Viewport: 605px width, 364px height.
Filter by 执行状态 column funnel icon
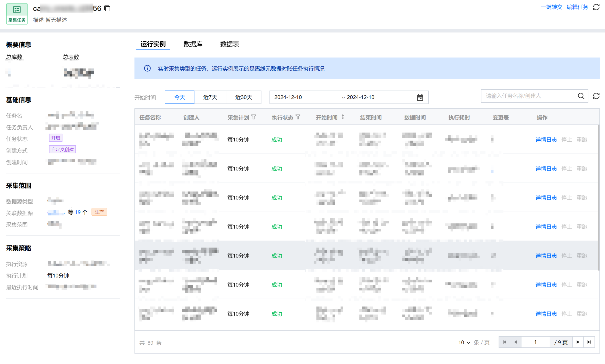pyautogui.click(x=298, y=117)
